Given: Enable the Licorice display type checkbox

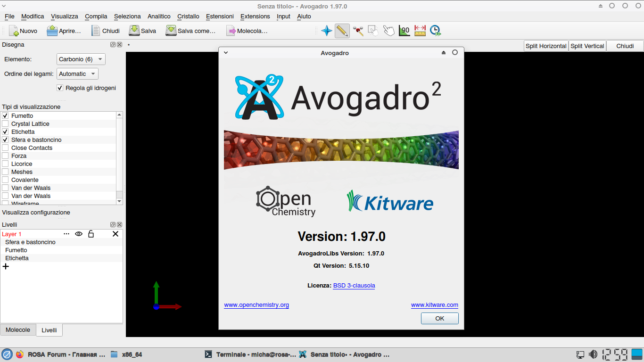Looking at the screenshot, I should pyautogui.click(x=5, y=164).
